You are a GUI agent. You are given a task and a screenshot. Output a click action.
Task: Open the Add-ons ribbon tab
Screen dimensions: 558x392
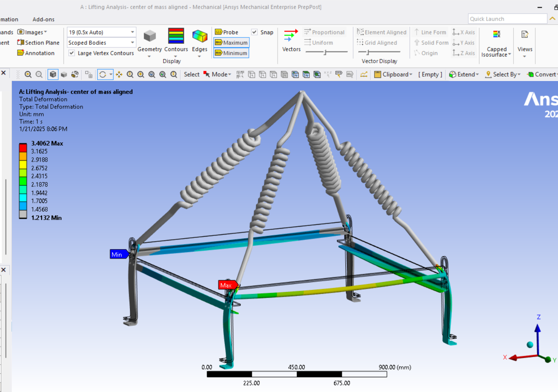tap(43, 19)
